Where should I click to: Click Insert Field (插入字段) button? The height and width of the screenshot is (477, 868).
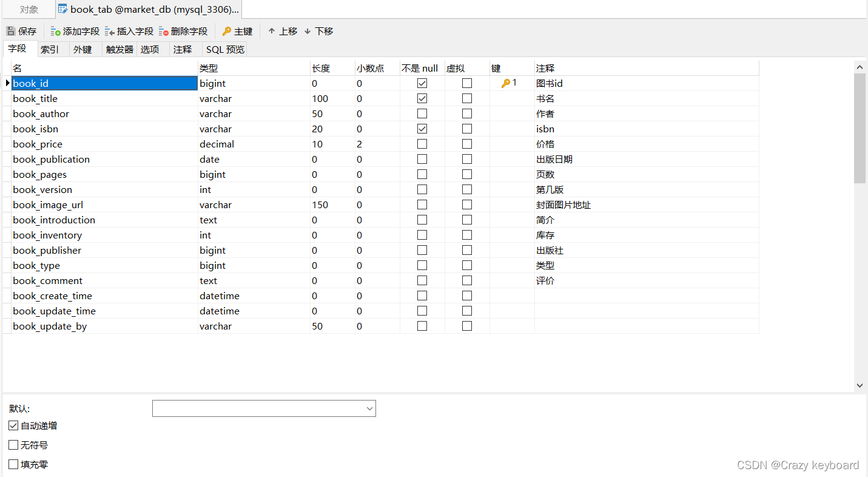(129, 31)
